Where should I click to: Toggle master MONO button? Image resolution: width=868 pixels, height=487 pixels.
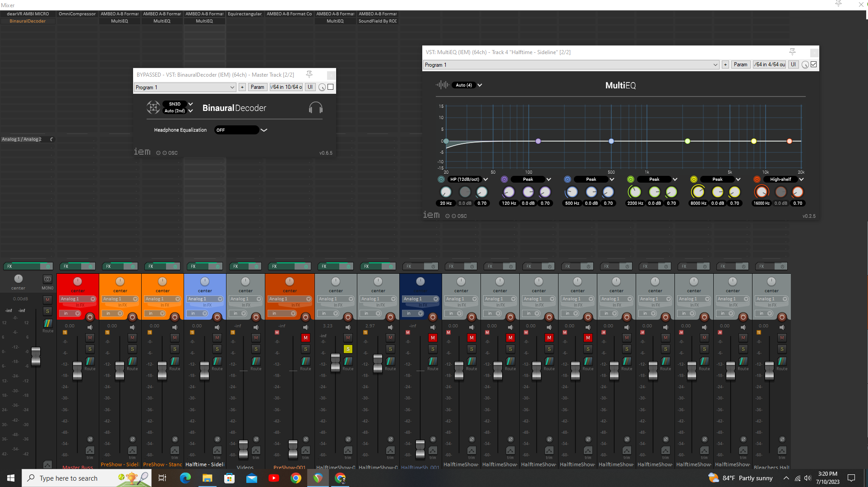tap(47, 280)
